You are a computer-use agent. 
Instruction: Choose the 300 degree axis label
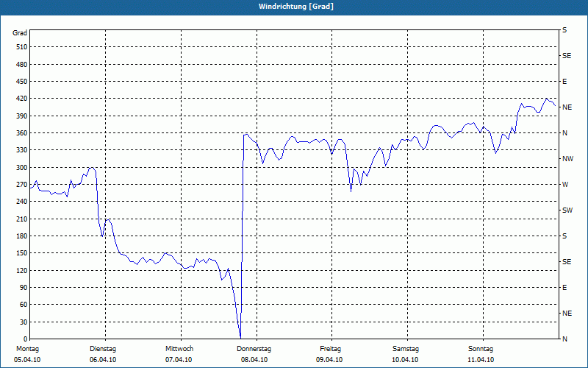22,168
